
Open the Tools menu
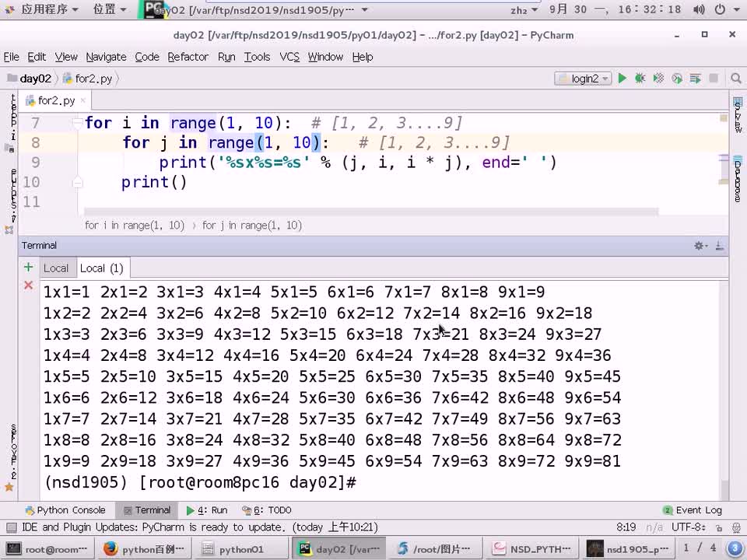point(258,57)
